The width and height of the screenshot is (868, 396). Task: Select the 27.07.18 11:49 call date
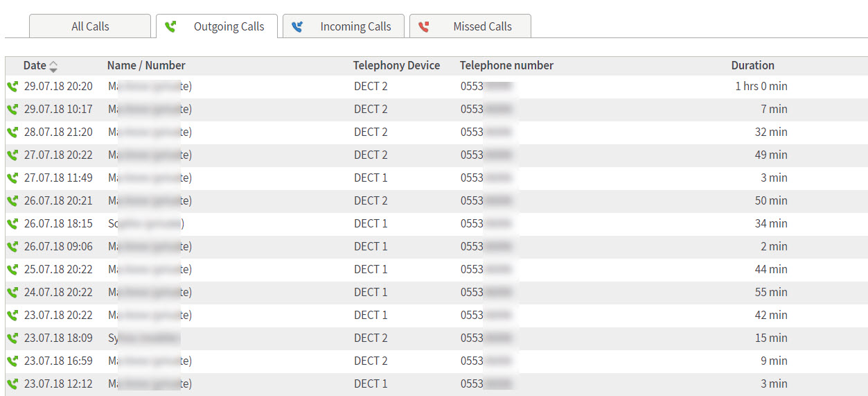tap(58, 178)
